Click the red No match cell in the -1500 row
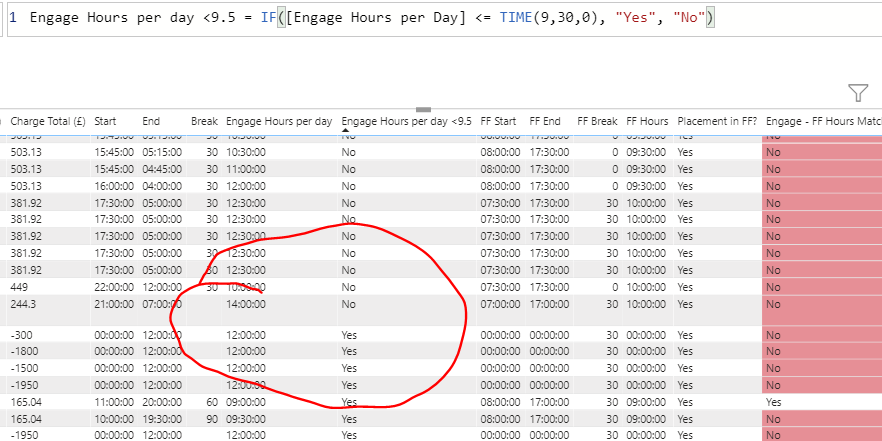The width and height of the screenshot is (882, 441). tap(822, 368)
